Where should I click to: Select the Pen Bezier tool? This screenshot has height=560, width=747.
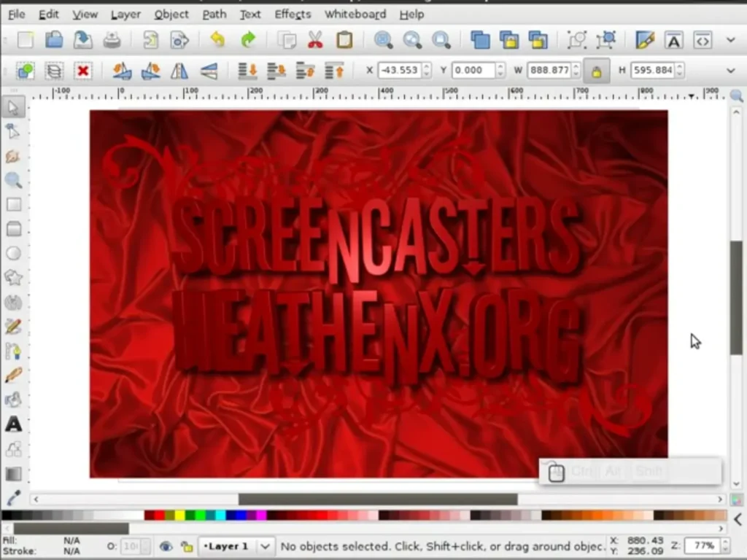pos(13,351)
